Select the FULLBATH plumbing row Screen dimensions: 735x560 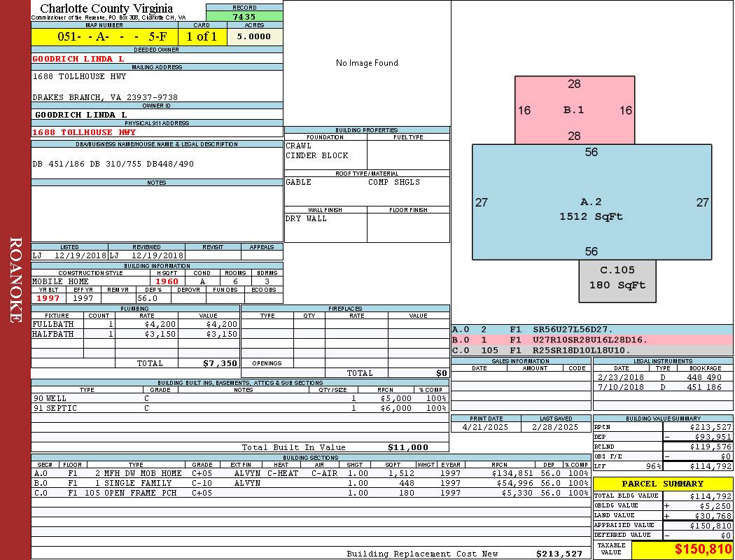[135, 324]
